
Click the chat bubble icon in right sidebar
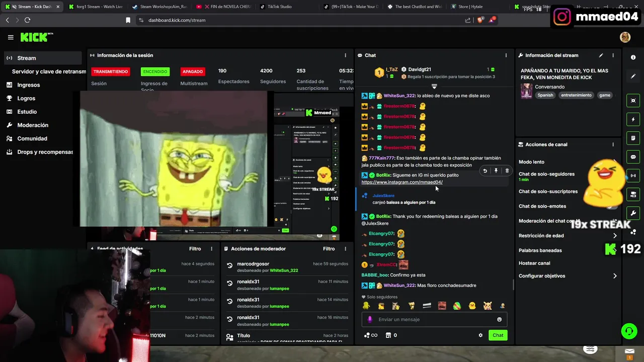click(x=633, y=157)
